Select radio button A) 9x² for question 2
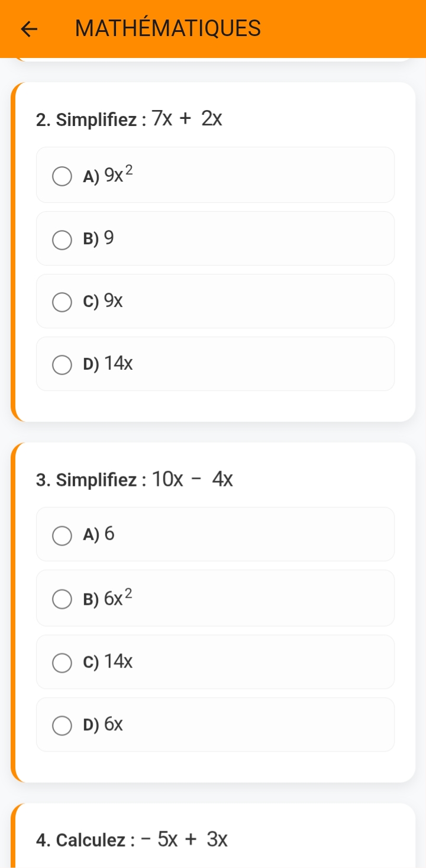Image resolution: width=426 pixels, height=868 pixels. (62, 176)
